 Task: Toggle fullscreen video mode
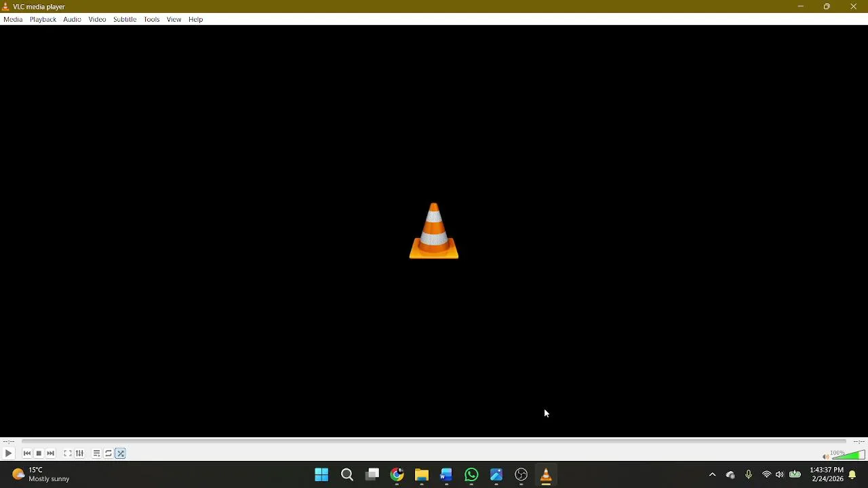(x=68, y=453)
